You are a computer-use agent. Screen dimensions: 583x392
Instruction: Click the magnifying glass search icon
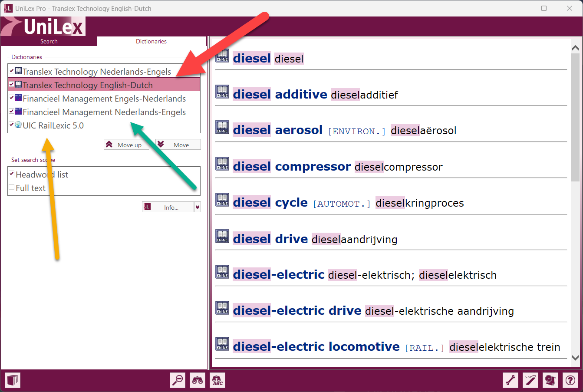[x=178, y=381]
